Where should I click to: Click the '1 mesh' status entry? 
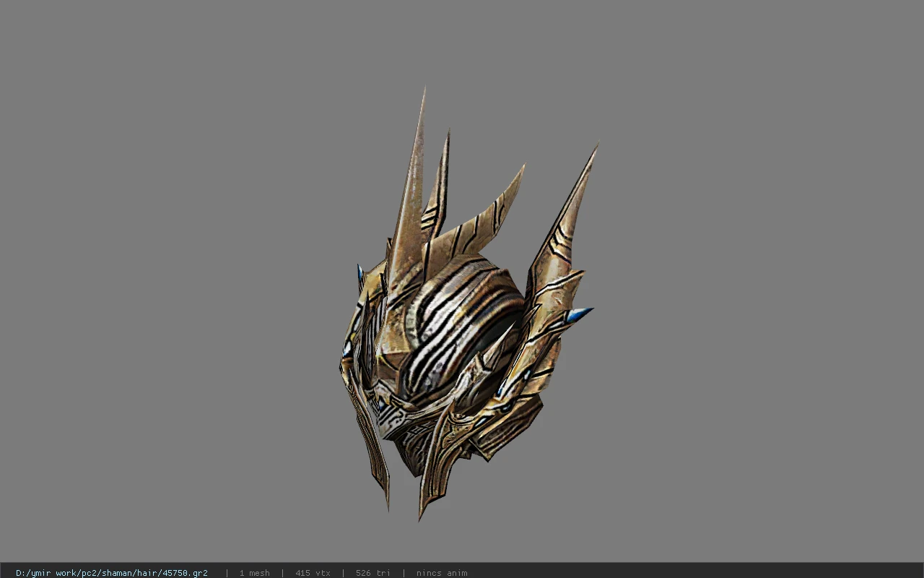click(x=254, y=573)
